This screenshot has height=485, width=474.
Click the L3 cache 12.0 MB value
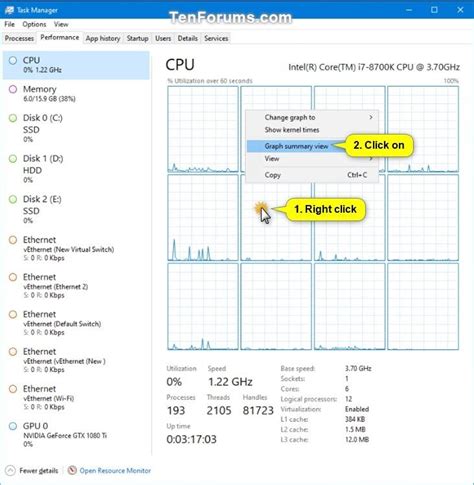tap(357, 440)
